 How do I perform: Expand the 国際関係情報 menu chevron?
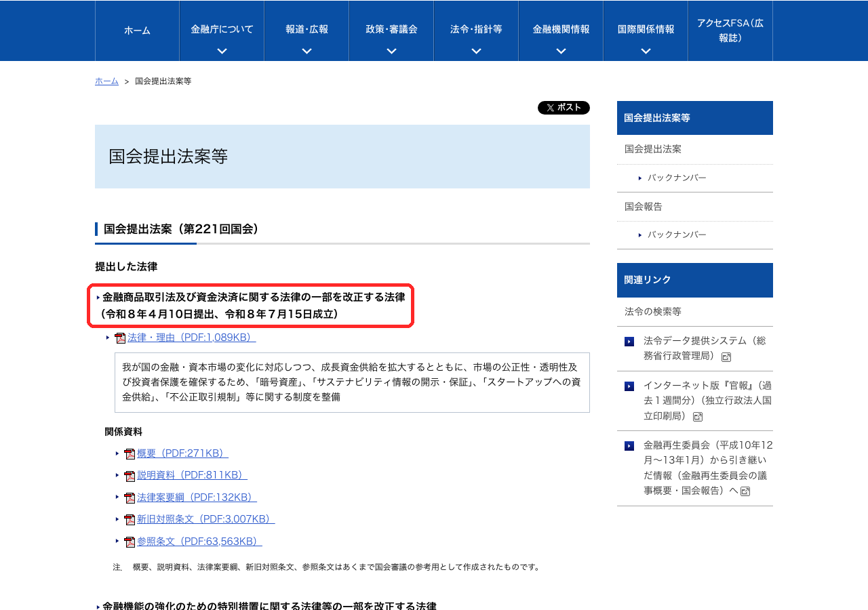point(646,51)
